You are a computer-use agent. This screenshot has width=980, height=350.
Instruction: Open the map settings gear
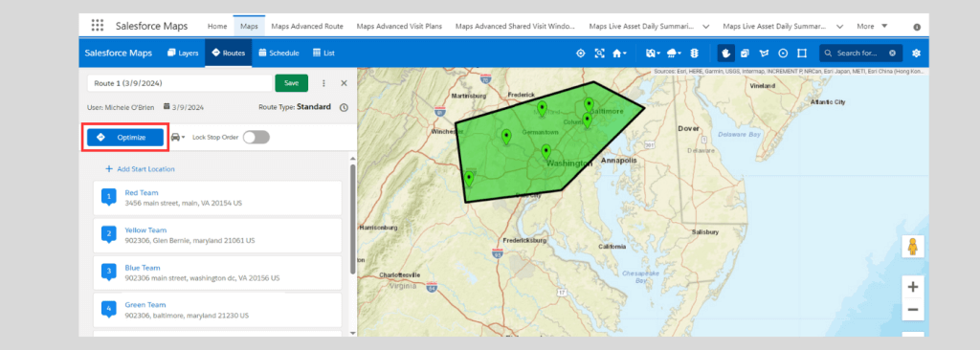[916, 54]
